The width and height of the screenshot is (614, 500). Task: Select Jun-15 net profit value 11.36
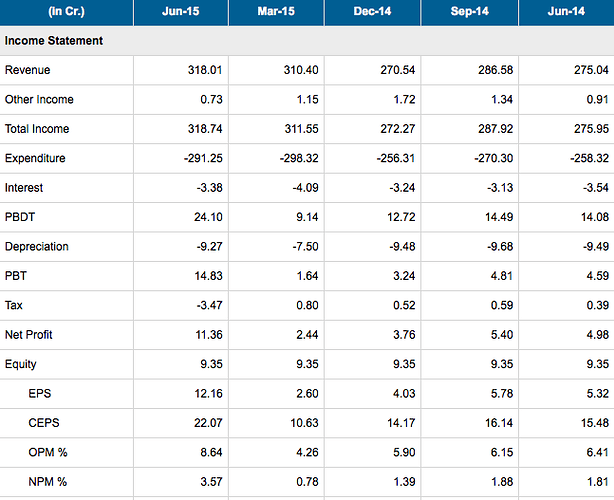click(209, 335)
